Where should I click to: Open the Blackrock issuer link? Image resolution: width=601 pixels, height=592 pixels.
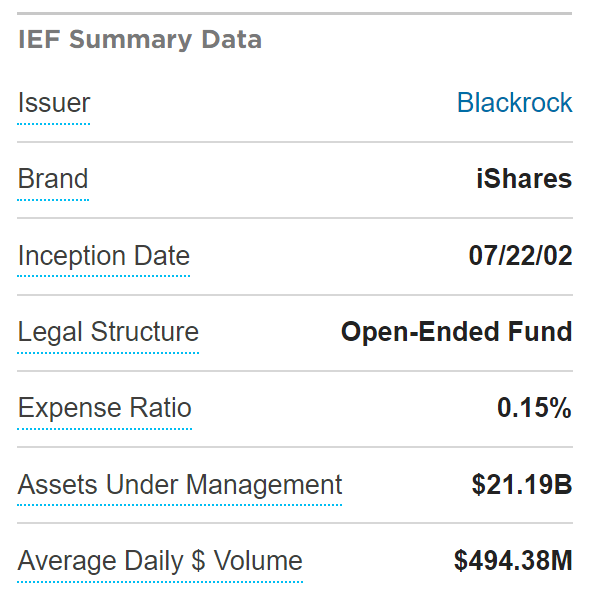pyautogui.click(x=514, y=103)
